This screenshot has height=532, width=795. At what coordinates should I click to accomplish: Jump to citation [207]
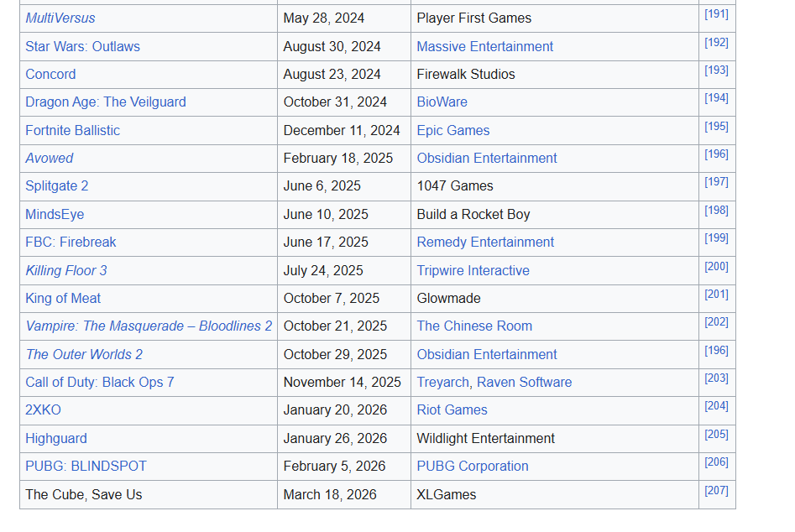tap(716, 491)
